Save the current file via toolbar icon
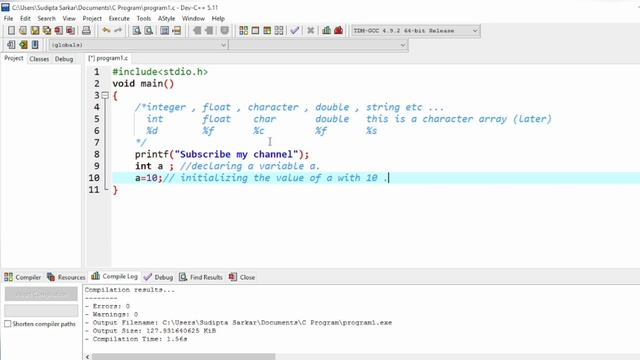Image resolution: width=640 pixels, height=360 pixels. pos(35,31)
